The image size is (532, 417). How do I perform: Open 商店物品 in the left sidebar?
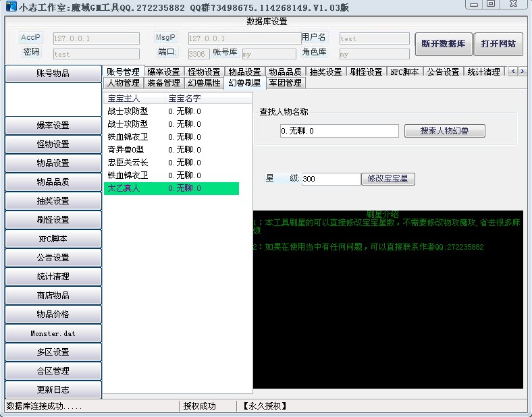click(x=53, y=296)
